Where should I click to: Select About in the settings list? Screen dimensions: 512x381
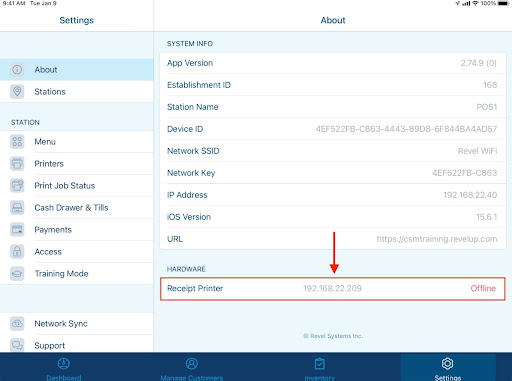(x=77, y=70)
